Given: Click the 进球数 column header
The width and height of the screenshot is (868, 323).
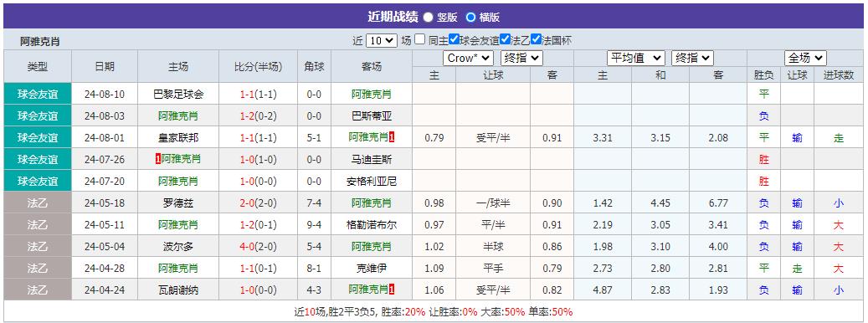Looking at the screenshot, I should (839, 75).
